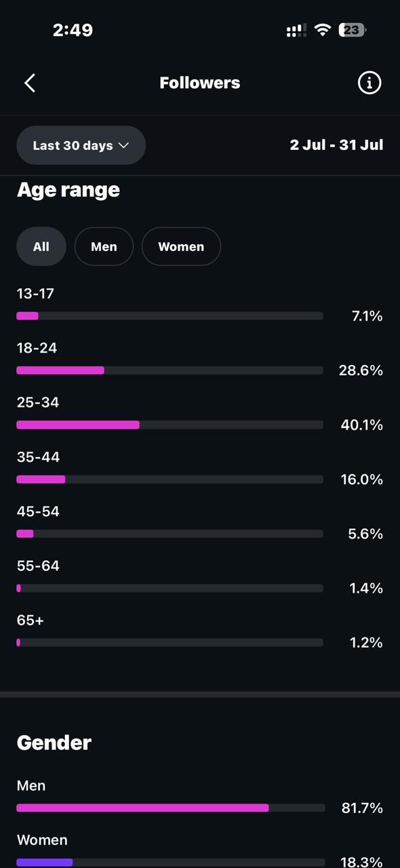
Task: Tap the 35-44 age range bar
Action: point(169,479)
